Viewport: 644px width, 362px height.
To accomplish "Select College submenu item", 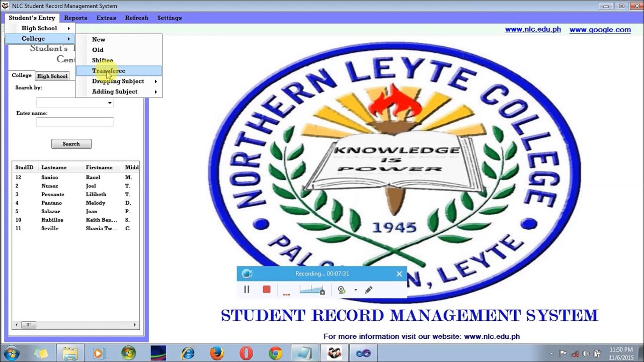I will (40, 39).
